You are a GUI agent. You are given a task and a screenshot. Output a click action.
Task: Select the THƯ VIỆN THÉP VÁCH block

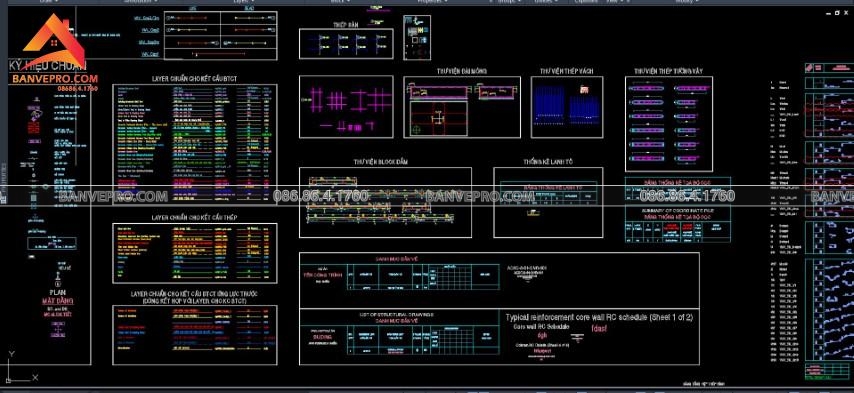567,107
